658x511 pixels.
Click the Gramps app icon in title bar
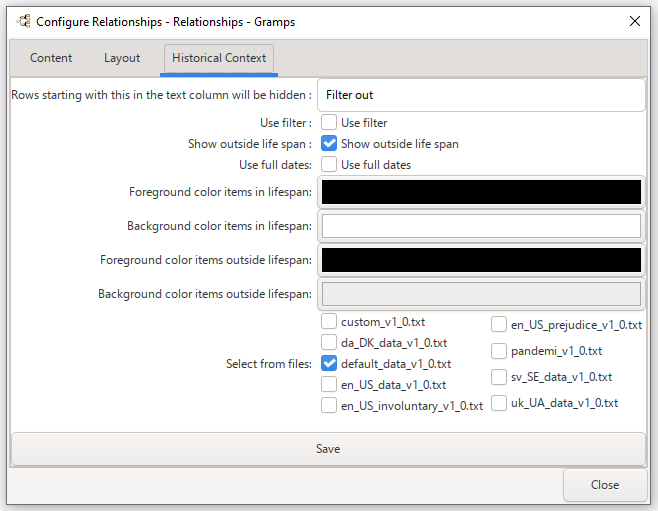coord(24,21)
